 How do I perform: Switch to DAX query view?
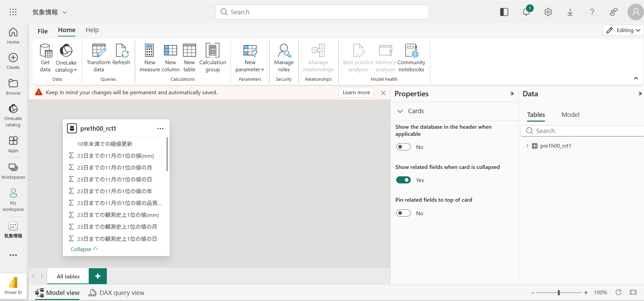point(116,293)
